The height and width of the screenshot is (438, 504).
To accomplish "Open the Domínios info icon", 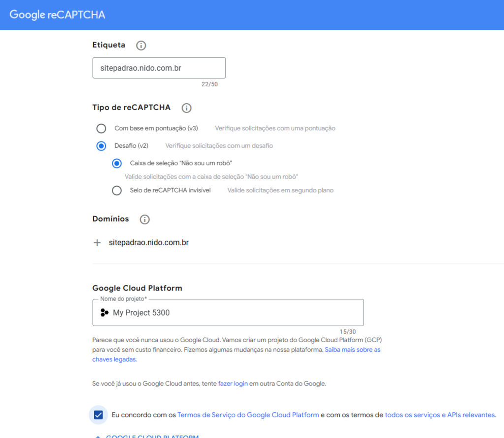I will tap(145, 219).
